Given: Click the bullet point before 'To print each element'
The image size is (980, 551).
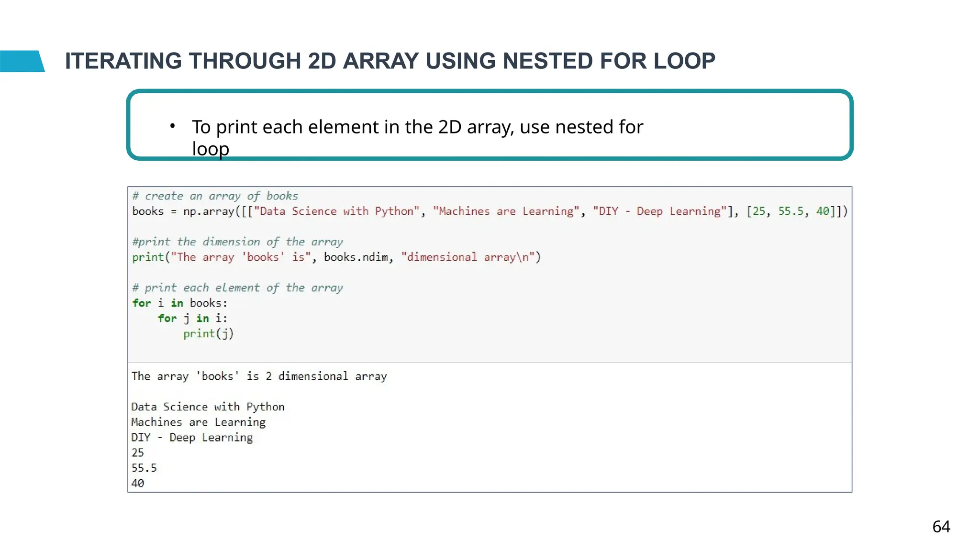Looking at the screenshot, I should [x=172, y=126].
